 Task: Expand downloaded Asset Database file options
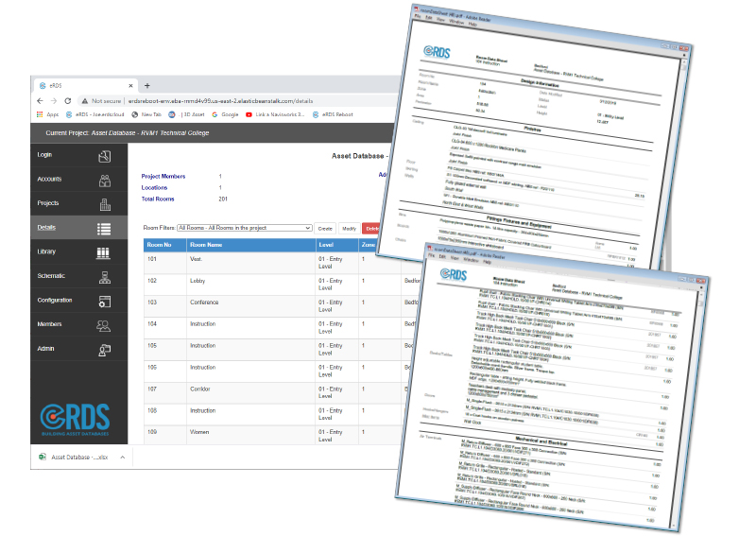coord(123,457)
